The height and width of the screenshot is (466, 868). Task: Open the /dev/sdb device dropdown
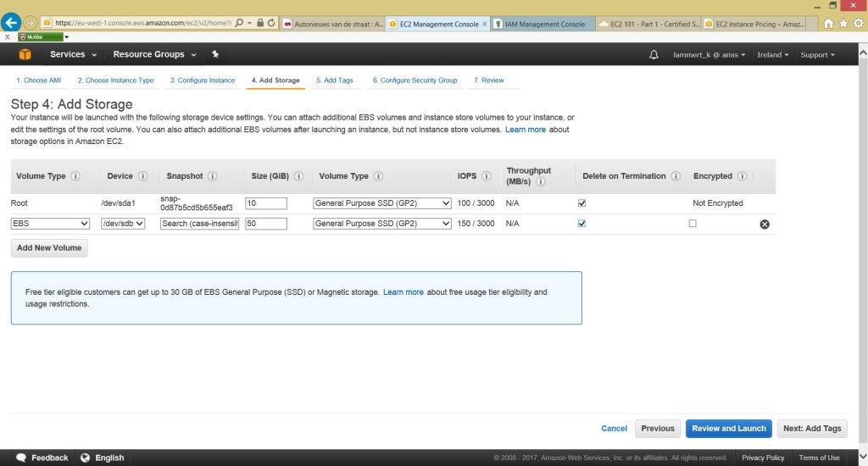point(123,224)
